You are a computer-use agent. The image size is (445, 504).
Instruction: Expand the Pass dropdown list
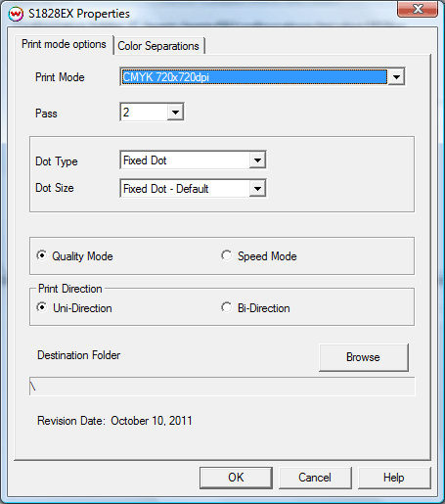(175, 113)
